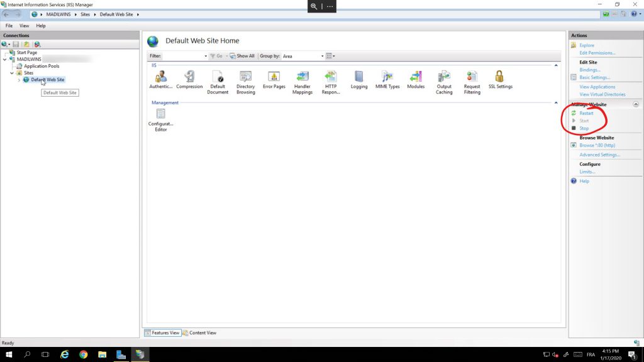
Task: Click Browse *:80 (http) link
Action: pyautogui.click(x=597, y=145)
